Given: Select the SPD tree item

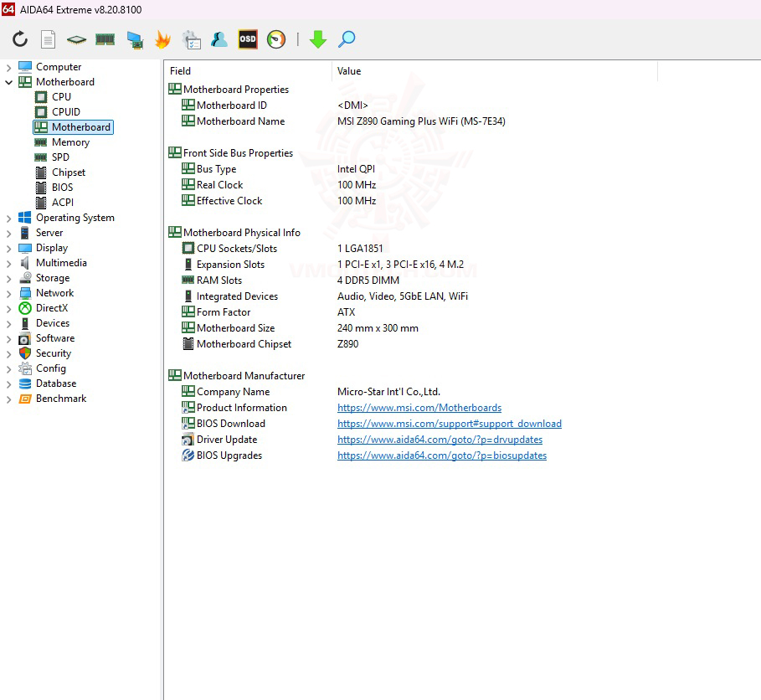Looking at the screenshot, I should click(x=60, y=157).
